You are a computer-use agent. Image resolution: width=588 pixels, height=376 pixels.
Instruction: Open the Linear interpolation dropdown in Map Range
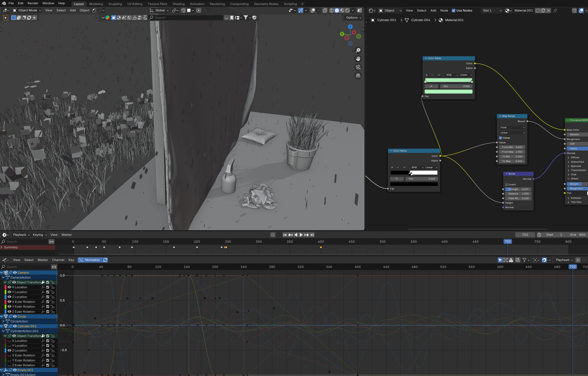click(512, 133)
